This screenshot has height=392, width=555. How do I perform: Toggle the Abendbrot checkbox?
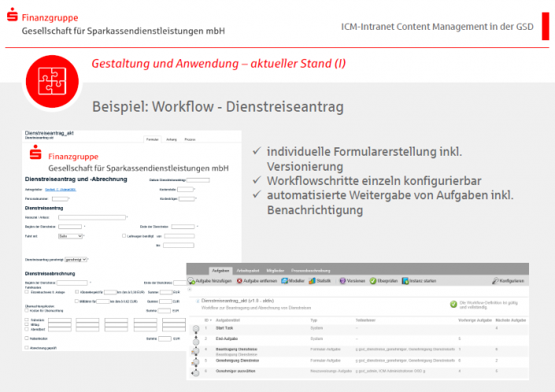27,329
